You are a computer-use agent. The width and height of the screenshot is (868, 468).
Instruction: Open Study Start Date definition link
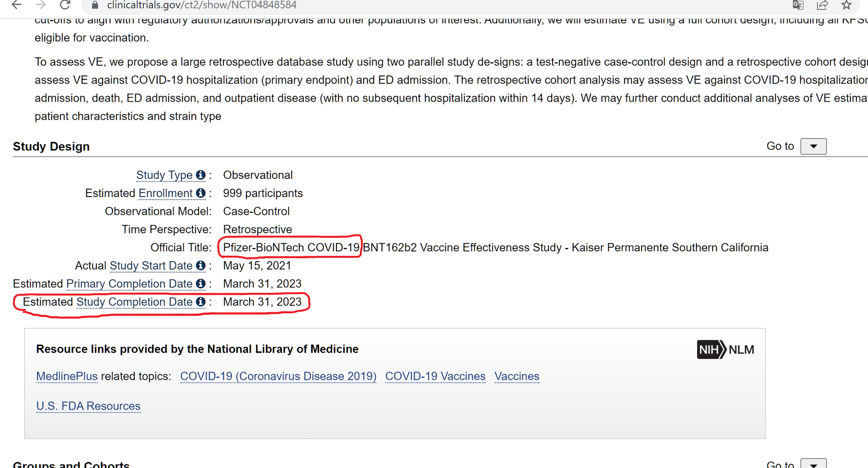click(x=151, y=266)
